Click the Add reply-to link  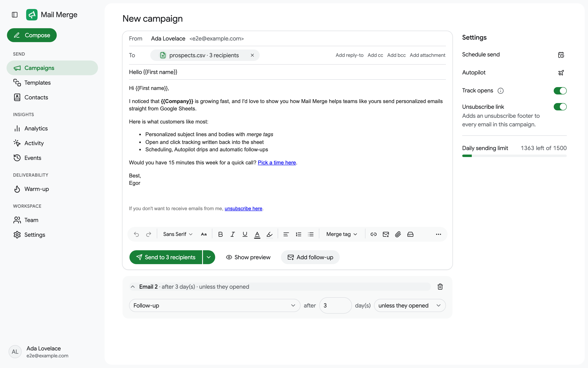[349, 55]
